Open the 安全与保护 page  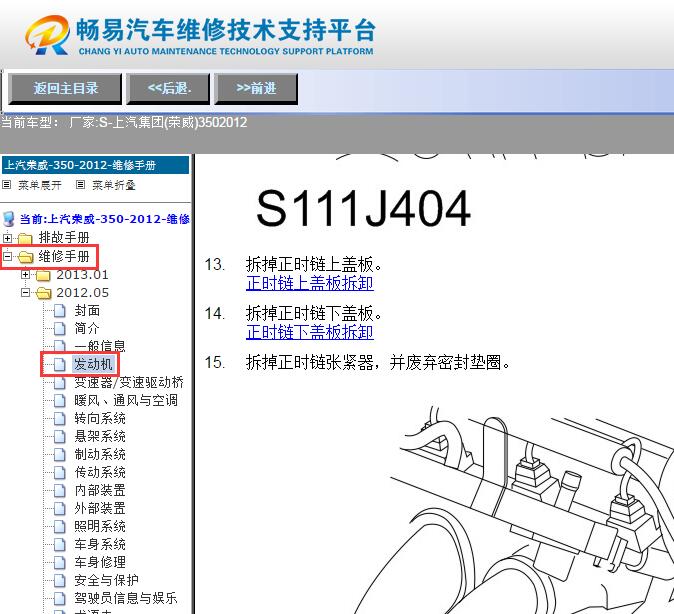tap(107, 580)
